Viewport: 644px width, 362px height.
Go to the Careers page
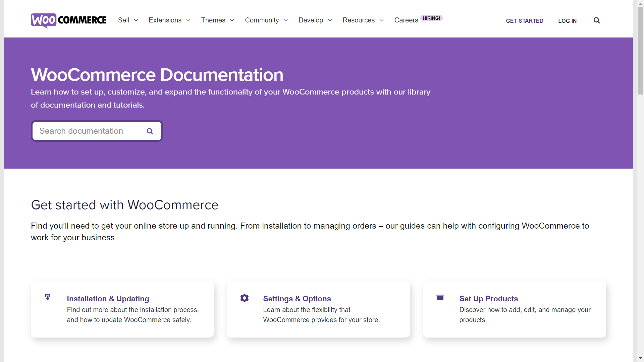coord(406,20)
